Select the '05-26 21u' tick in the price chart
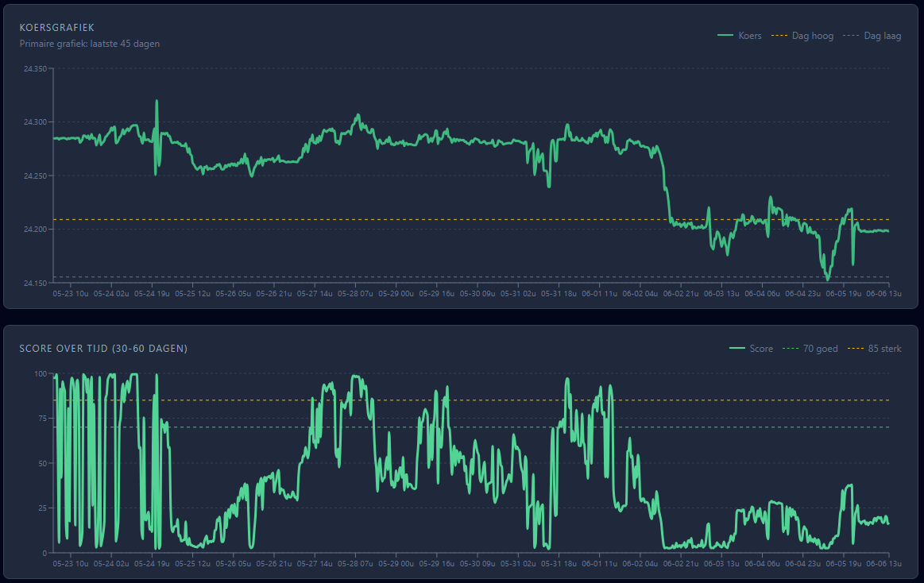 coord(274,293)
